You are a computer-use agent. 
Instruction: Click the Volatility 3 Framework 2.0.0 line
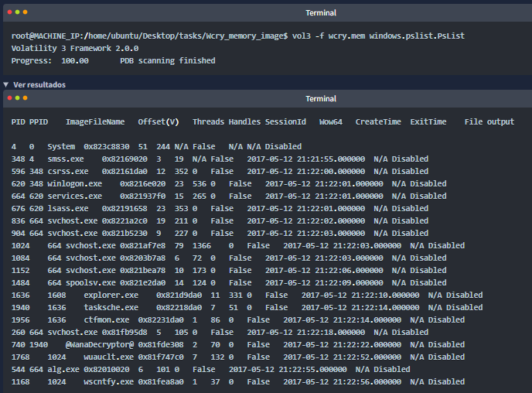click(x=75, y=49)
